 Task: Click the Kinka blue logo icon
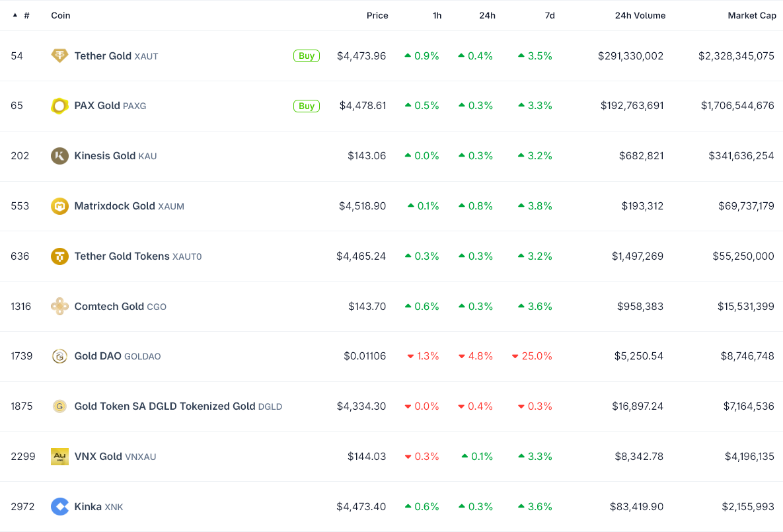(59, 506)
